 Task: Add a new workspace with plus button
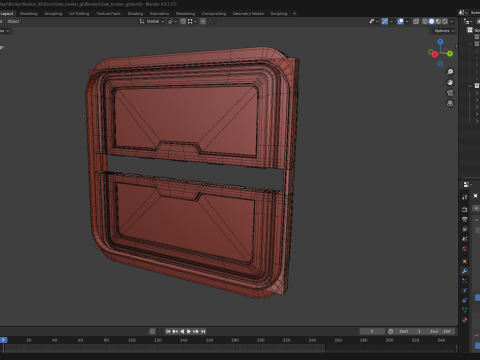tap(294, 14)
